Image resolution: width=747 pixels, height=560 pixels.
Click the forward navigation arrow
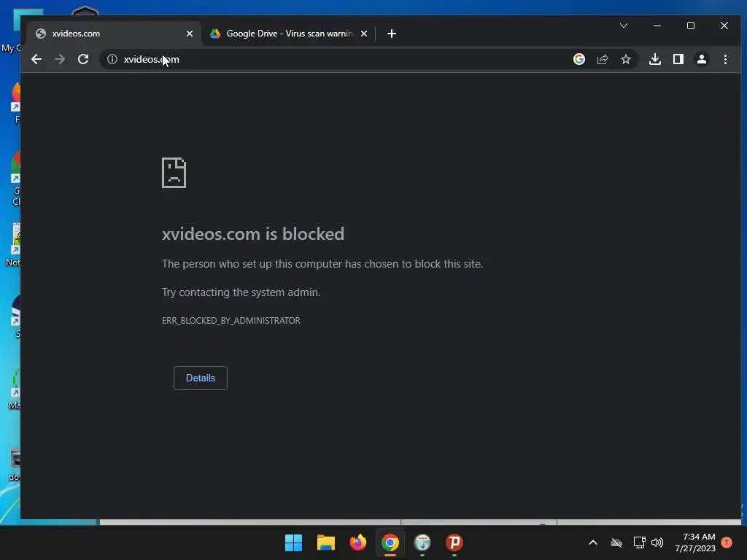click(60, 60)
